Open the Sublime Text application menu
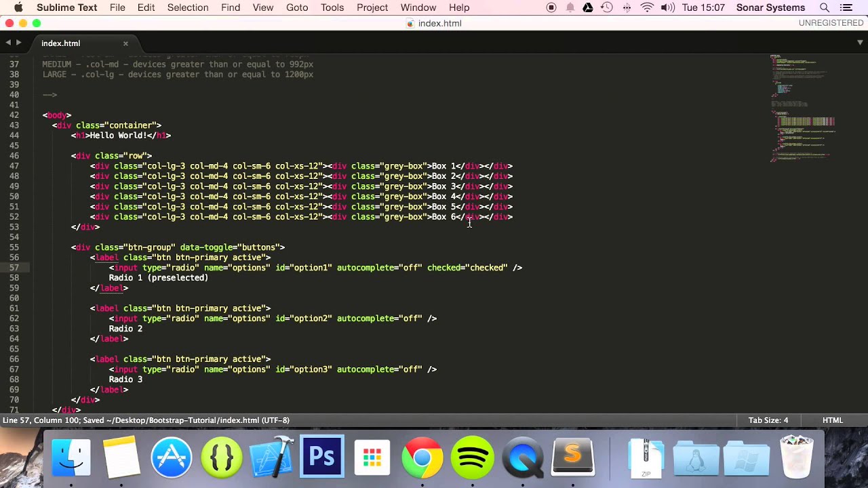The image size is (868, 488). 66,7
